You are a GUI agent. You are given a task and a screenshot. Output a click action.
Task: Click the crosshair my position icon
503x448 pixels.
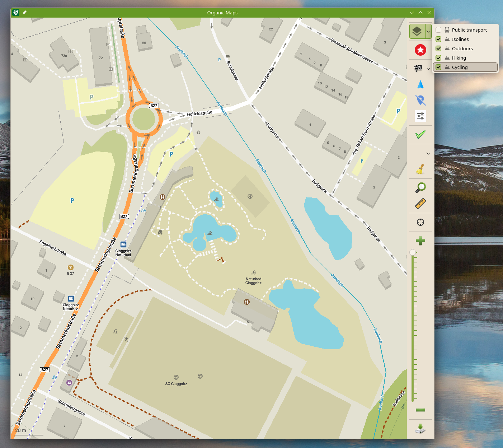click(x=420, y=222)
